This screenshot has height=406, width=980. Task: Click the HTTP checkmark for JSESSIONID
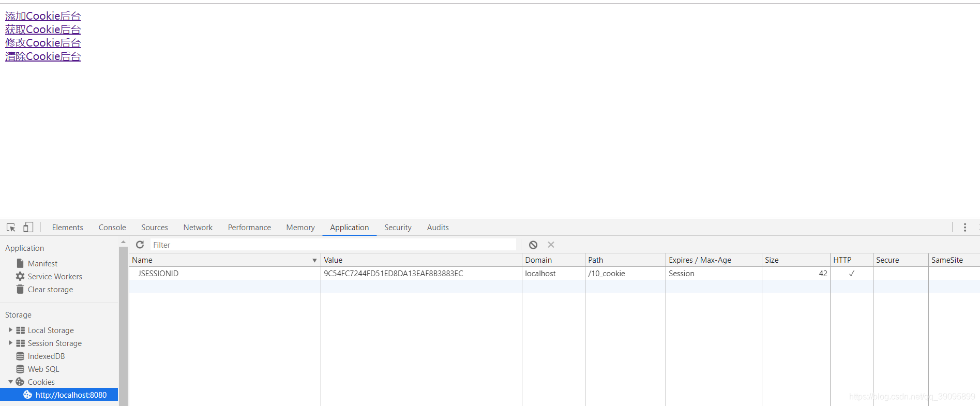[x=851, y=274]
